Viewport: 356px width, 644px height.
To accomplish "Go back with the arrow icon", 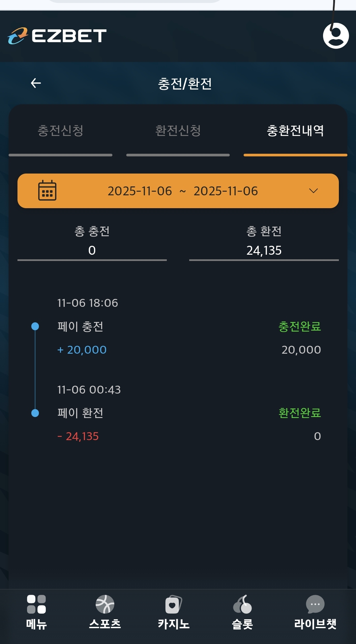I will (36, 83).
